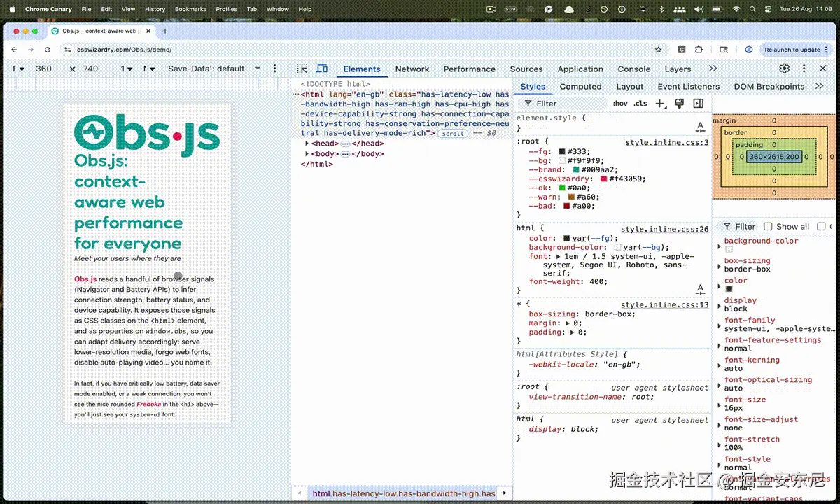Screen dimensions: 840x504
Task: Bookmark this page with star icon
Action: [658, 50]
